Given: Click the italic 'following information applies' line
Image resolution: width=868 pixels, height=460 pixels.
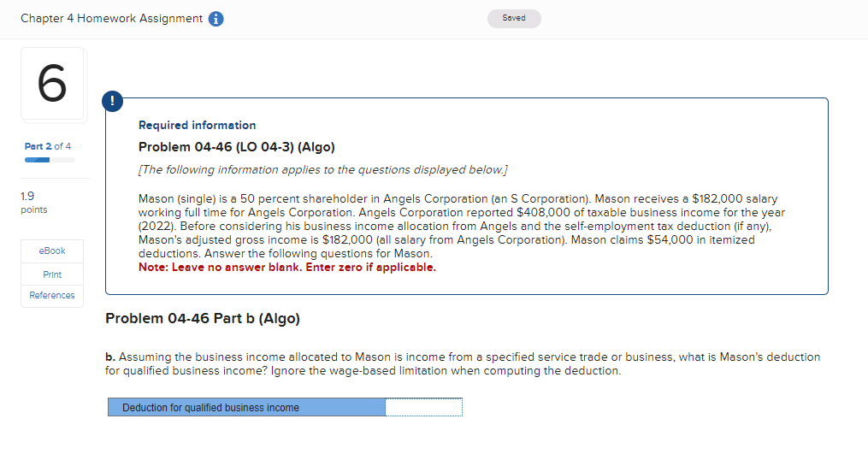Looking at the screenshot, I should click(x=322, y=169).
